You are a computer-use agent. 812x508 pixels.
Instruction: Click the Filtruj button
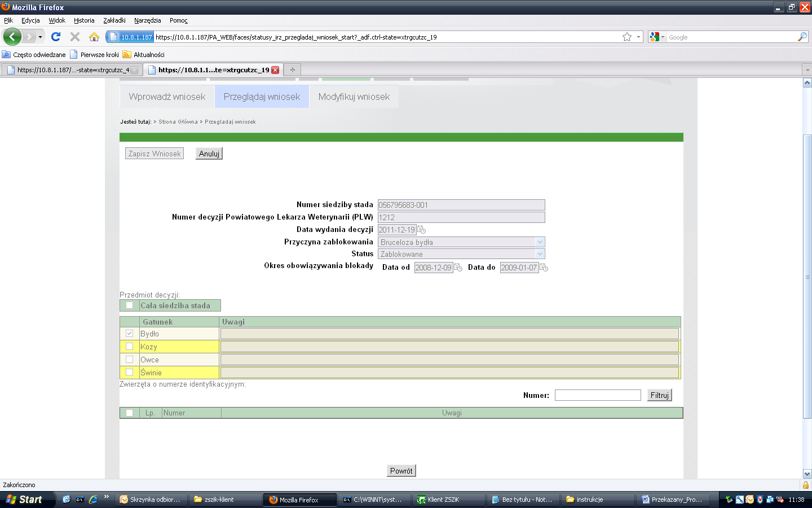point(660,395)
